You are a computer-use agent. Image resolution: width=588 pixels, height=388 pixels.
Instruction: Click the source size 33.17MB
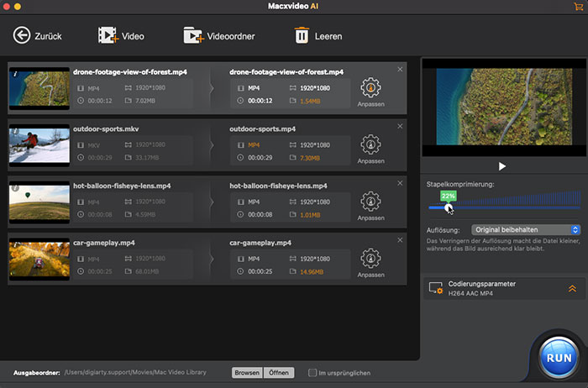coord(147,157)
